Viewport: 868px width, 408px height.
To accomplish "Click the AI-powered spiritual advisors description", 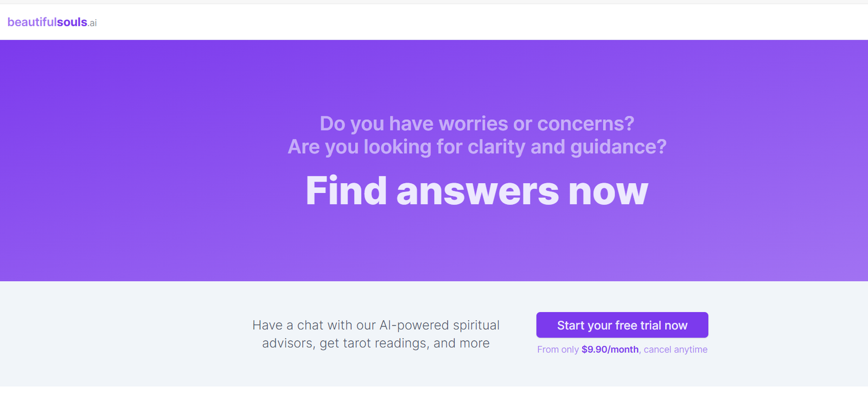I will click(376, 334).
